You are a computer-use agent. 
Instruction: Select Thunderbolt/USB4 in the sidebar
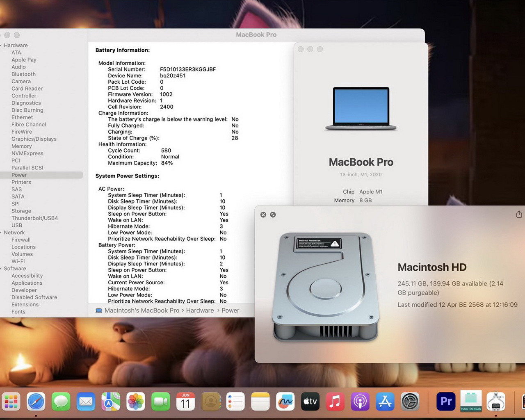click(35, 218)
